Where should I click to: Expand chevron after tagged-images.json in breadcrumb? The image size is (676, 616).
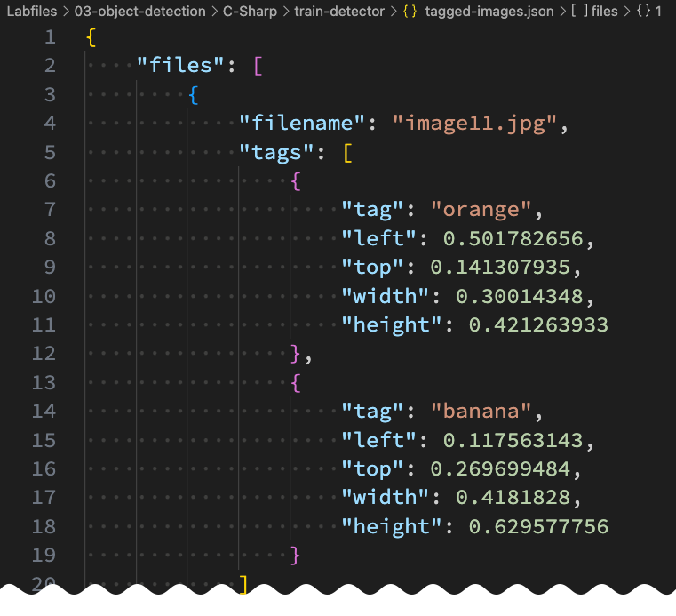(x=562, y=12)
